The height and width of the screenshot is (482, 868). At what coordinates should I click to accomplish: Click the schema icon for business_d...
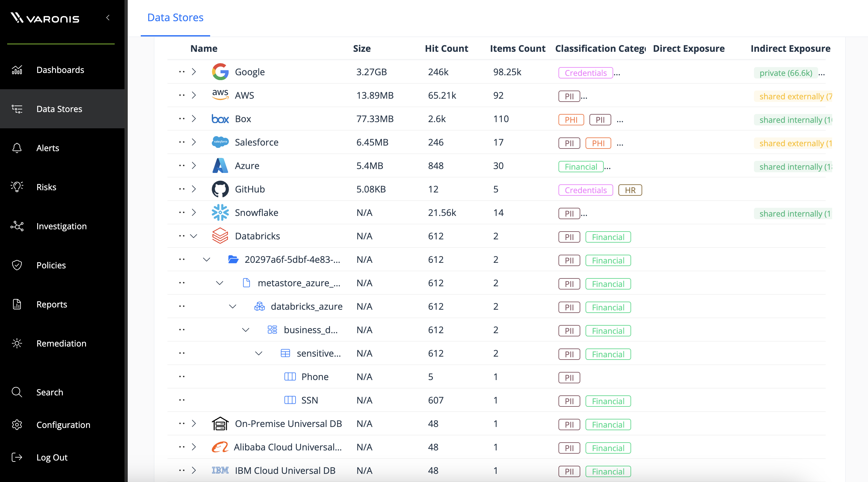tap(272, 329)
